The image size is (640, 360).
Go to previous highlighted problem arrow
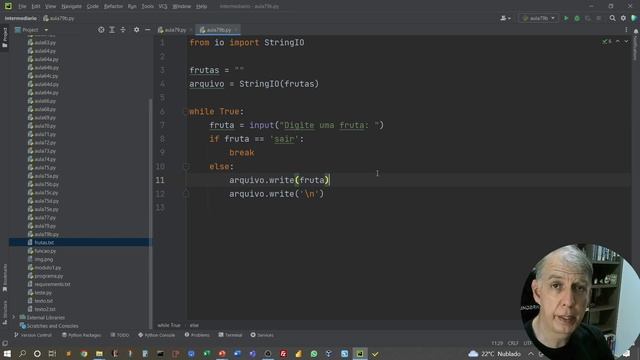(x=618, y=42)
